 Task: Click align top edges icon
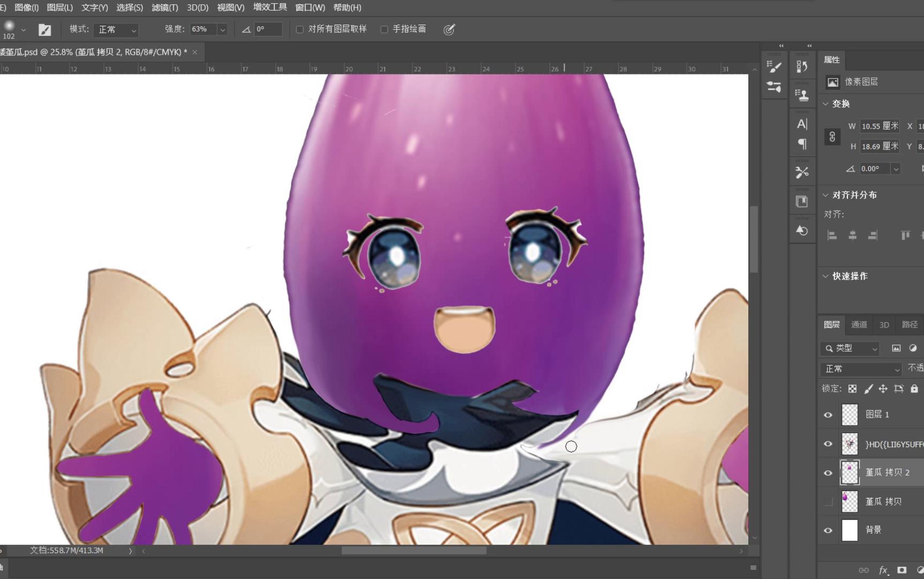pos(905,235)
